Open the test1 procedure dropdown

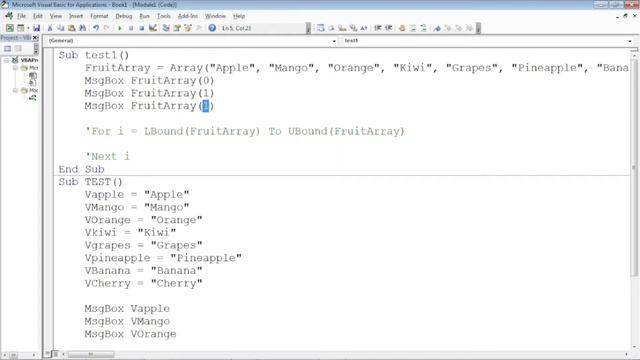pyautogui.click(x=629, y=41)
